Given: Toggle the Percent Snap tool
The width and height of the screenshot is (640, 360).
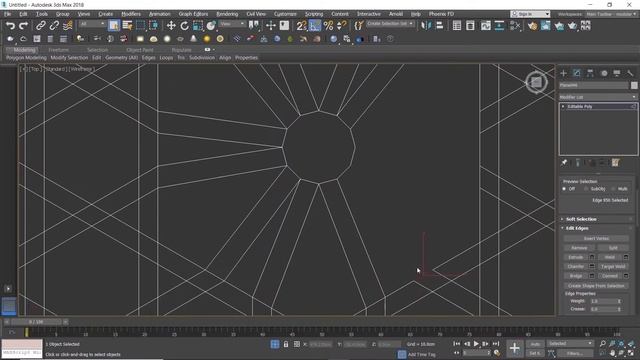Looking at the screenshot, I should tap(328, 26).
